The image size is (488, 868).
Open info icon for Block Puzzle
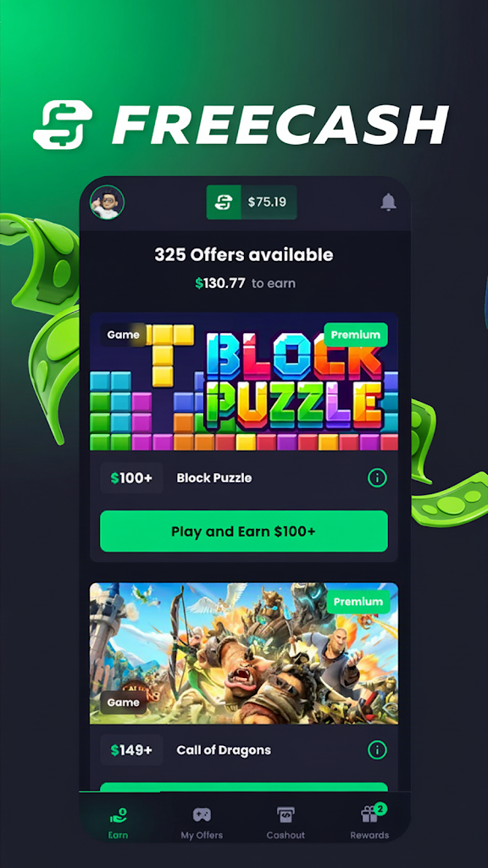[x=377, y=478]
